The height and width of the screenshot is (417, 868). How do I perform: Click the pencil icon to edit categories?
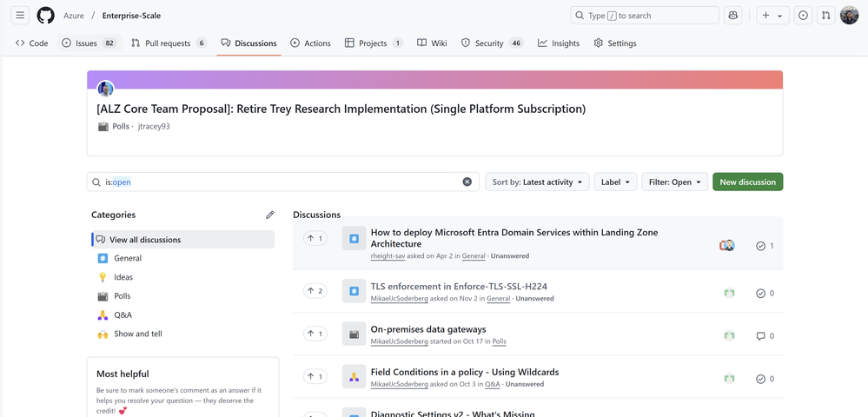click(270, 215)
